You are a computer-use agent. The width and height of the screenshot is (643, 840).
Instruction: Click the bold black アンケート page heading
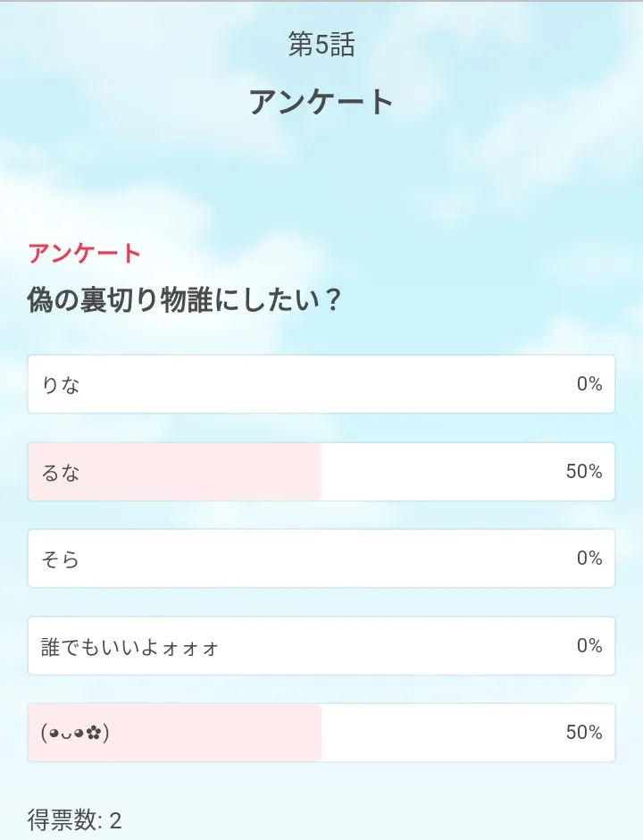pyautogui.click(x=321, y=102)
